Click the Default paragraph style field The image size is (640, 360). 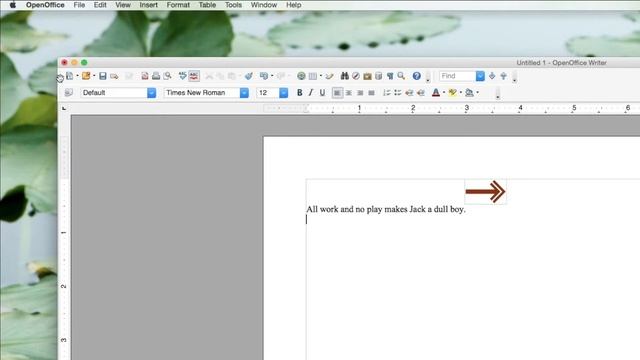click(114, 93)
